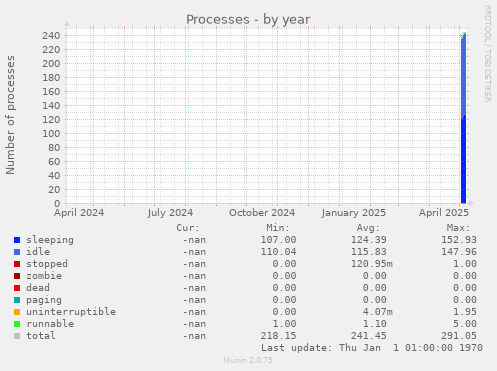Click the 'Number of processes' axis label

[x=10, y=115]
